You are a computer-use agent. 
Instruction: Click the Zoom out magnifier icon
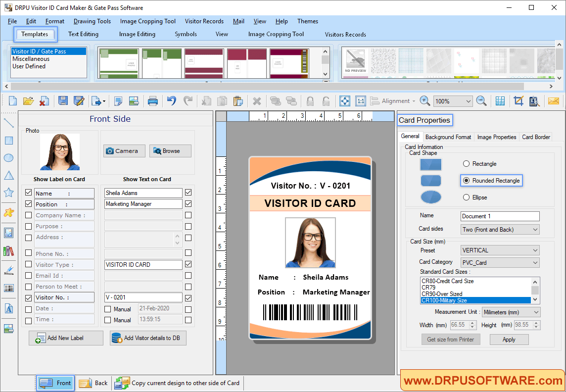tap(481, 101)
